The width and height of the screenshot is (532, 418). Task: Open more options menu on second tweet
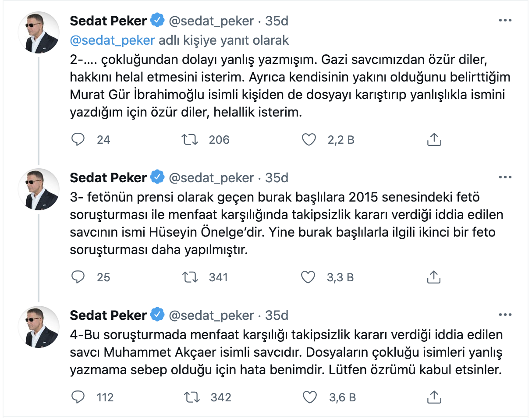click(x=505, y=177)
